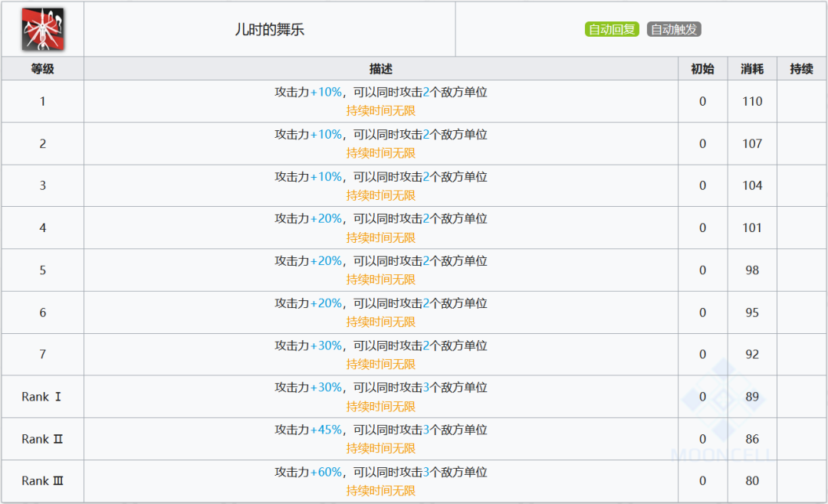
Task: Click the 描述 column header
Action: (x=380, y=69)
